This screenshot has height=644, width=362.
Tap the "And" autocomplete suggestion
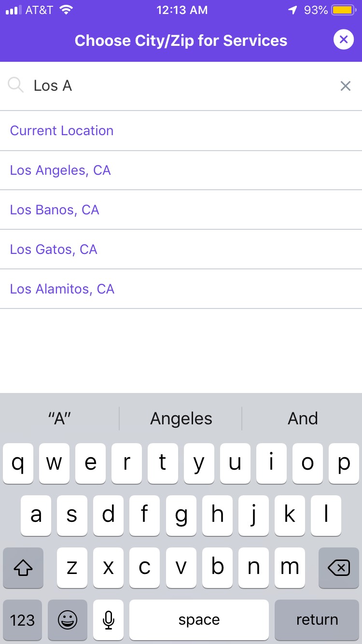coord(303,419)
